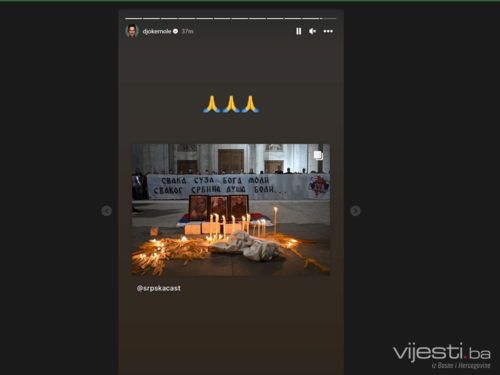Pause the story playback

(x=298, y=31)
